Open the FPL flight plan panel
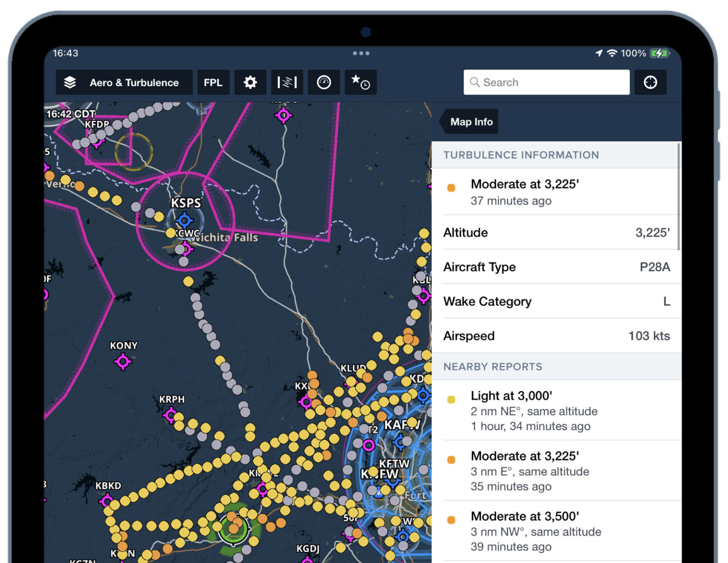Screen dimensions: 728x563 coord(213,82)
